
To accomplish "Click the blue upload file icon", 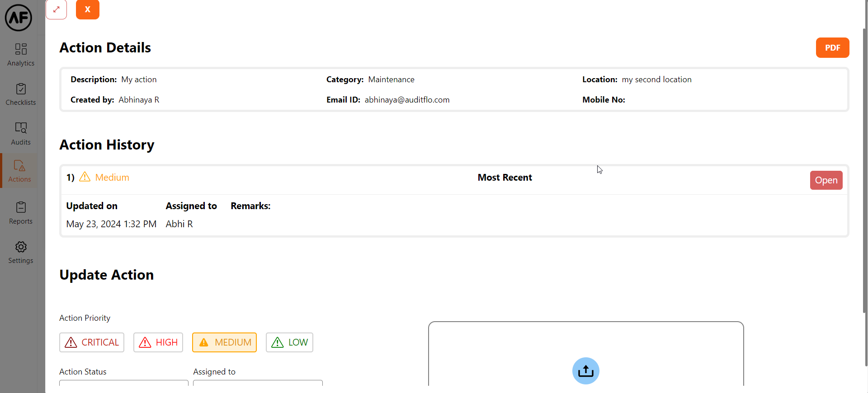I will [586, 371].
